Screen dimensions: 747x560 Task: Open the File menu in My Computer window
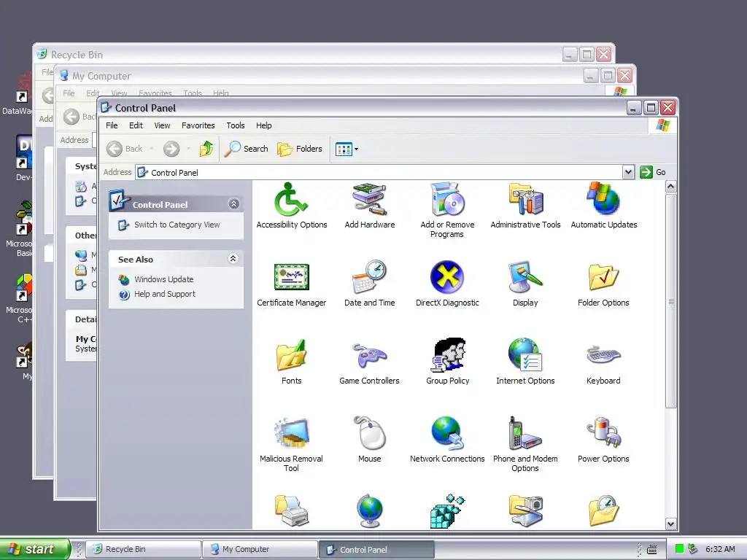(69, 93)
